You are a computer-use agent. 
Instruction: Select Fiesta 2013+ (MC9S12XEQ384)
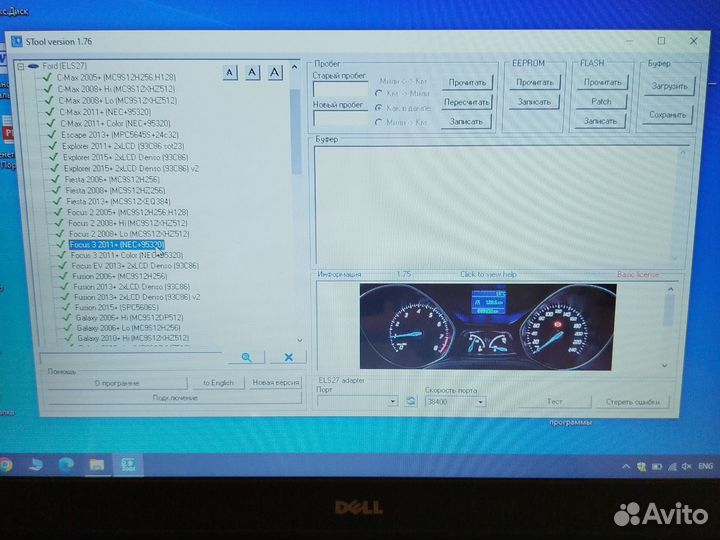tap(118, 201)
